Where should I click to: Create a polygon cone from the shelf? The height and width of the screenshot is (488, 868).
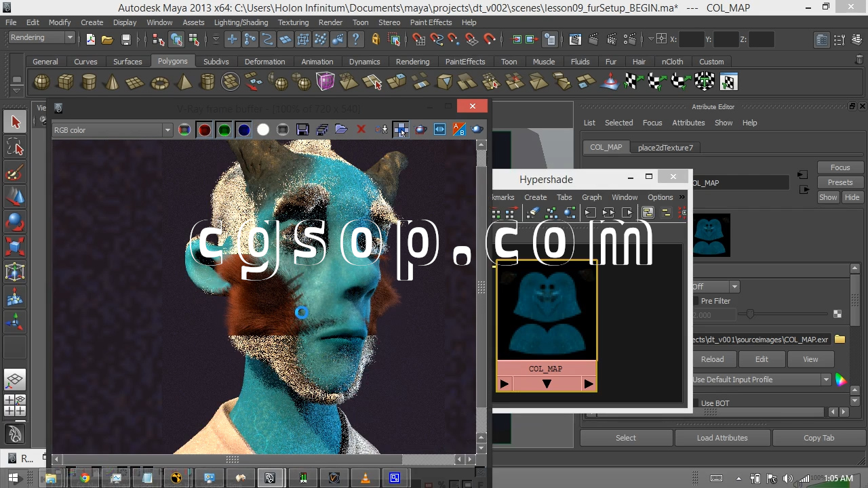click(113, 83)
